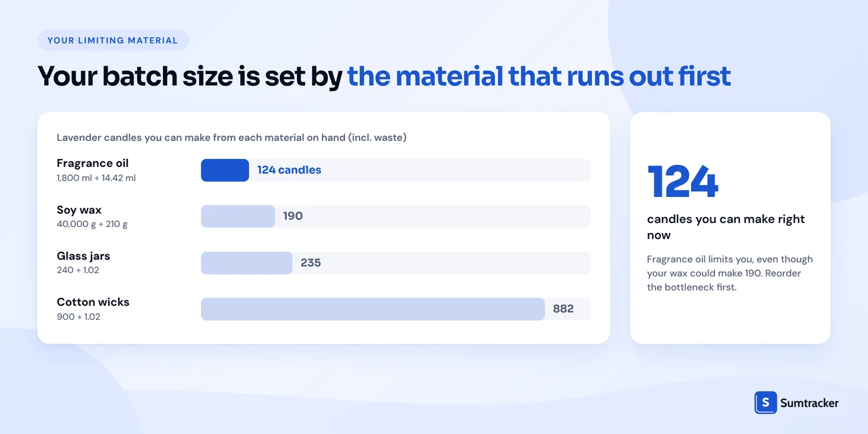Click the 124 candles bar value
This screenshot has height=434, width=868.
289,170
